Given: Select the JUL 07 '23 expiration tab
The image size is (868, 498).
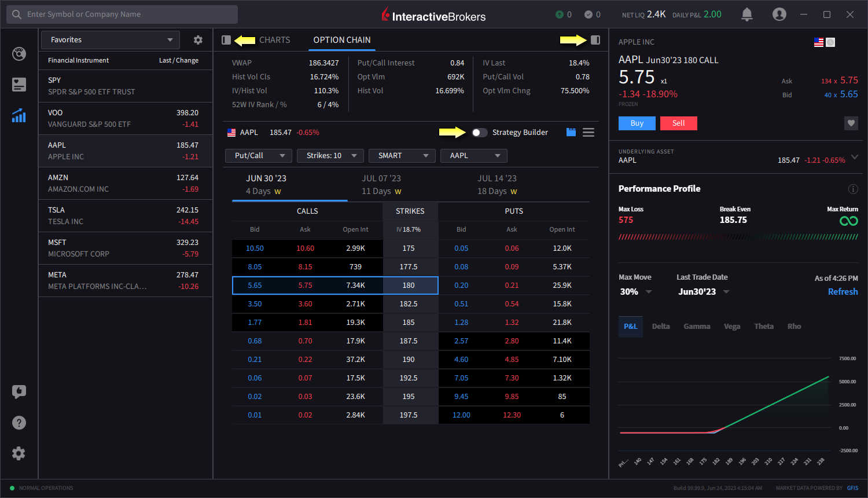Looking at the screenshot, I should tap(405, 185).
